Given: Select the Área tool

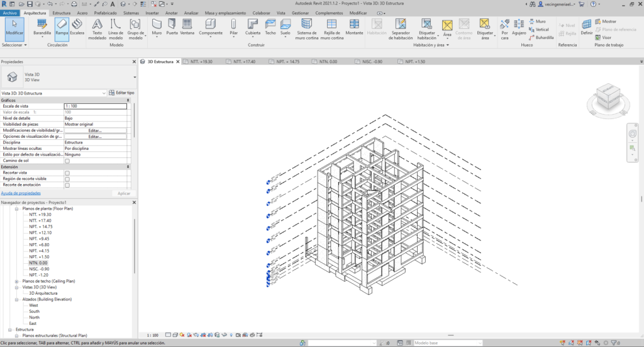Looking at the screenshot, I should coord(447,29).
